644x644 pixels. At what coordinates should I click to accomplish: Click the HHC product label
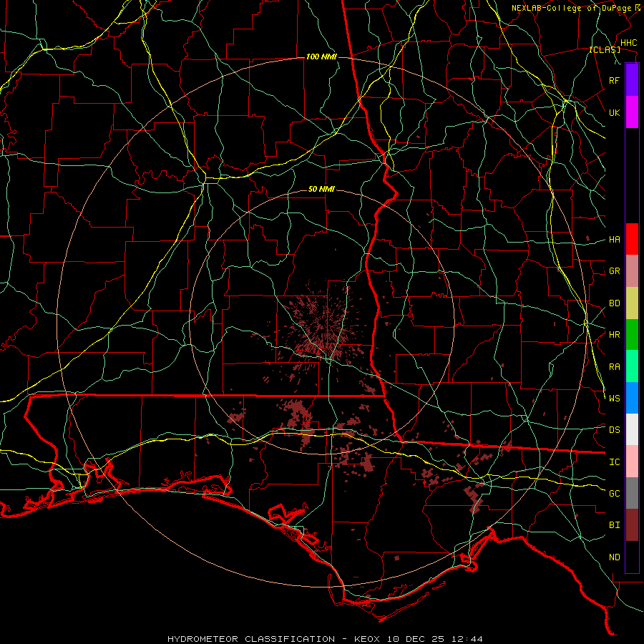[628, 43]
